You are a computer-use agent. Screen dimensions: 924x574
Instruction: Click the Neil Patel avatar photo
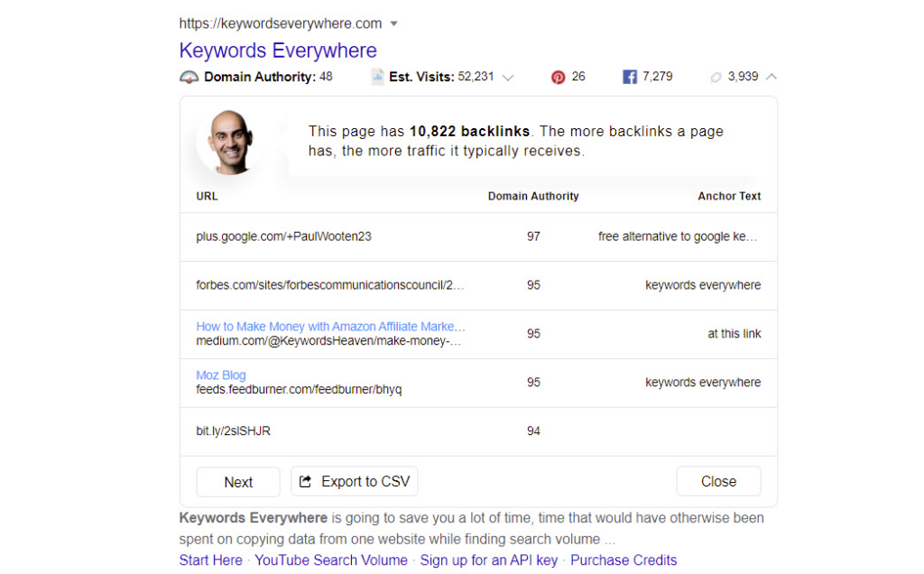229,141
